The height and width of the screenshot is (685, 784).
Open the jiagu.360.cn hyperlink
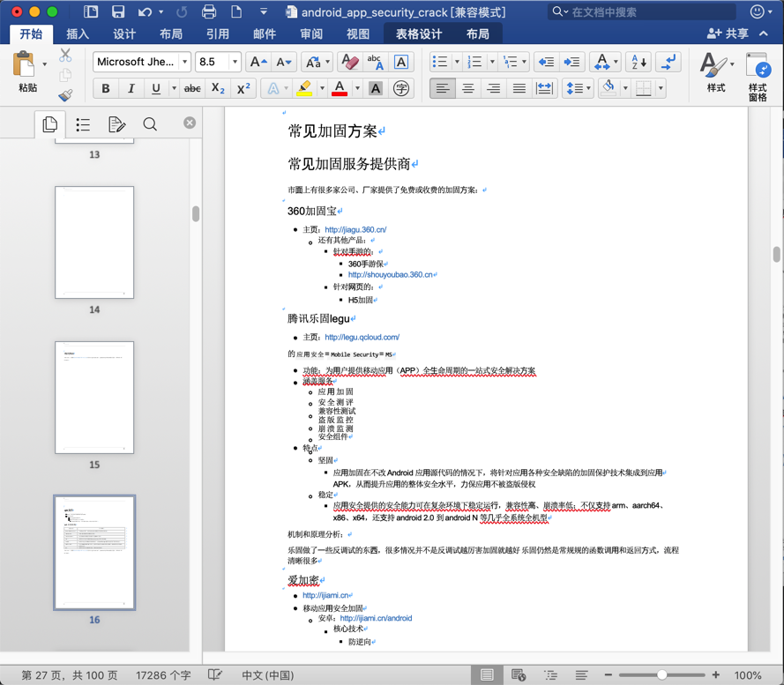(355, 229)
